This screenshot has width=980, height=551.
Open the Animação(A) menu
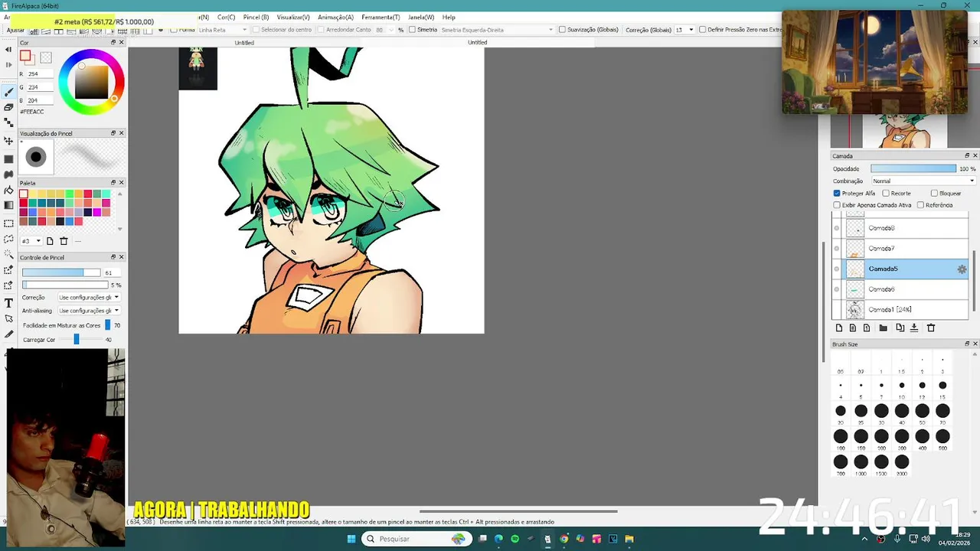pyautogui.click(x=335, y=17)
